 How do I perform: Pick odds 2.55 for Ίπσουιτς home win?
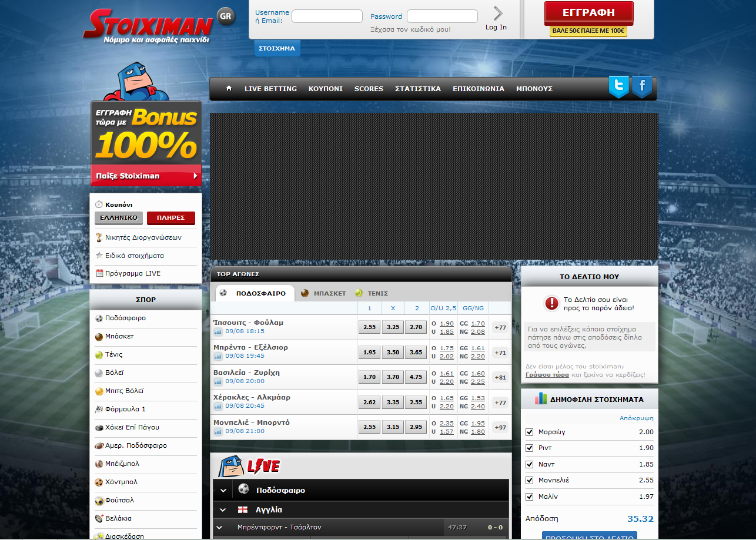(x=369, y=327)
